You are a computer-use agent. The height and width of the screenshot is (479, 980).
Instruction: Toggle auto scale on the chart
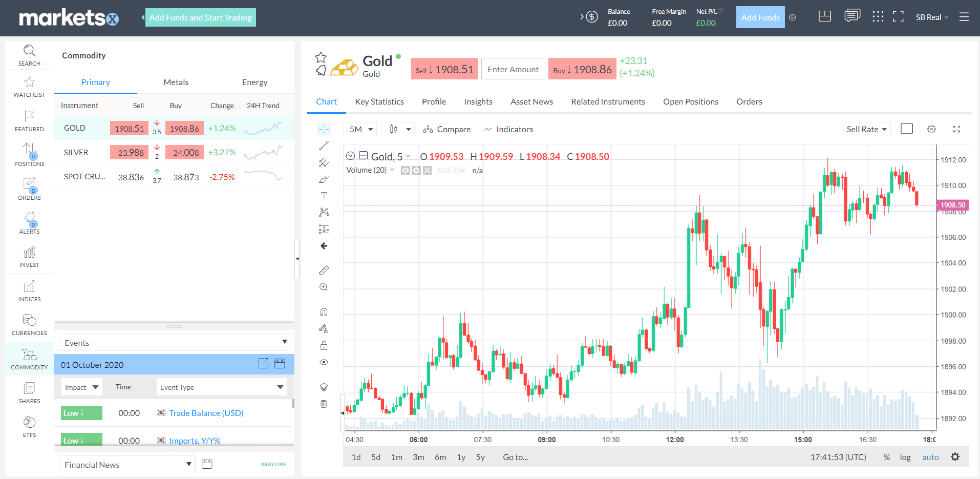click(930, 457)
